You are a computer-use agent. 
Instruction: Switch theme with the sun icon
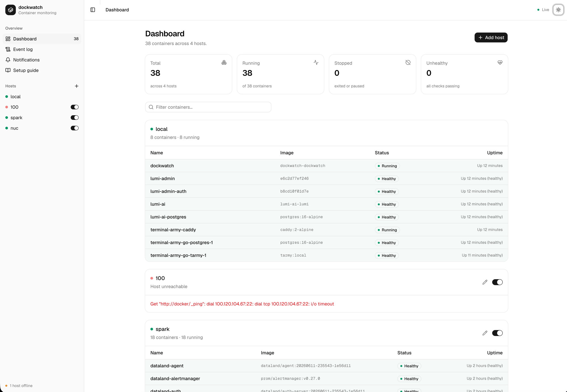point(558,10)
